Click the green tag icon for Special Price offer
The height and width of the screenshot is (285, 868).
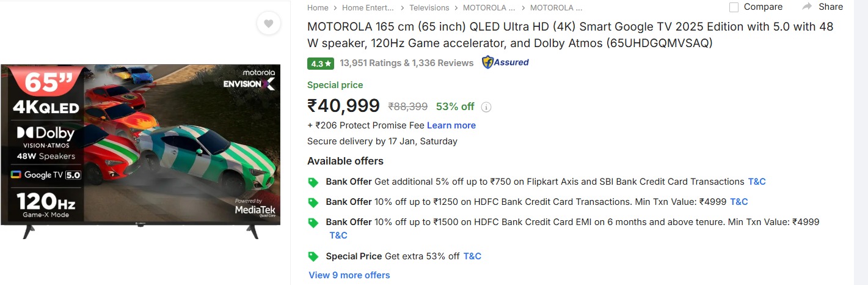tap(313, 257)
